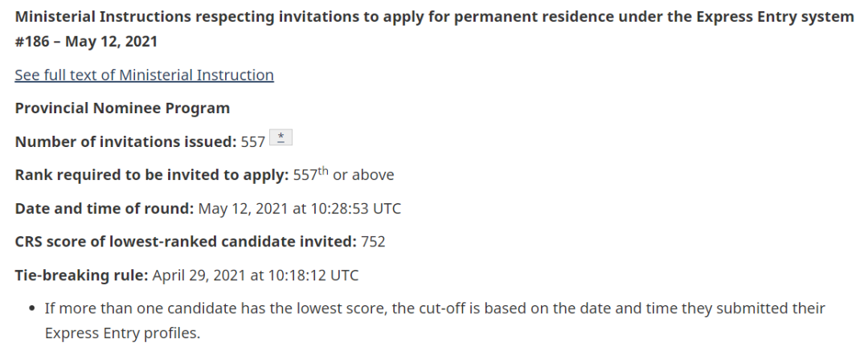Click the "Express Entry profiles." text line

pos(121,333)
